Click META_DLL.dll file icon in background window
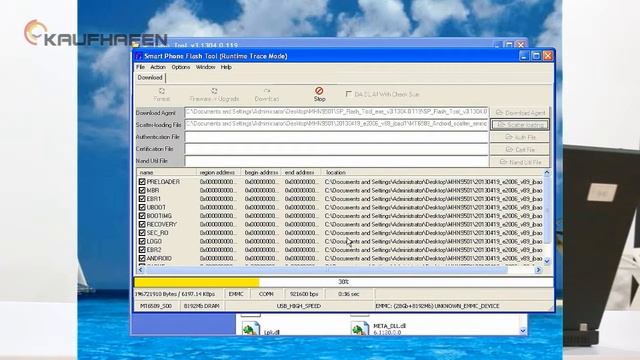The image size is (640, 360). (360, 329)
